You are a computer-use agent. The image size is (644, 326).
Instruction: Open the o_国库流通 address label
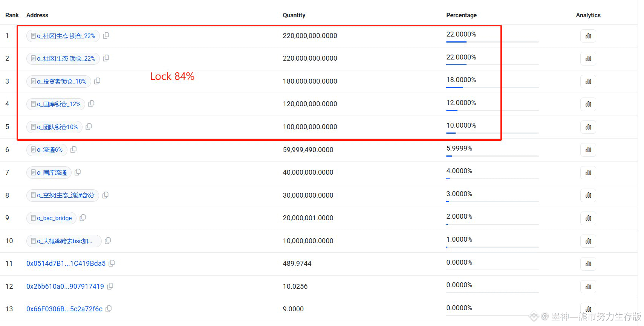(x=49, y=172)
